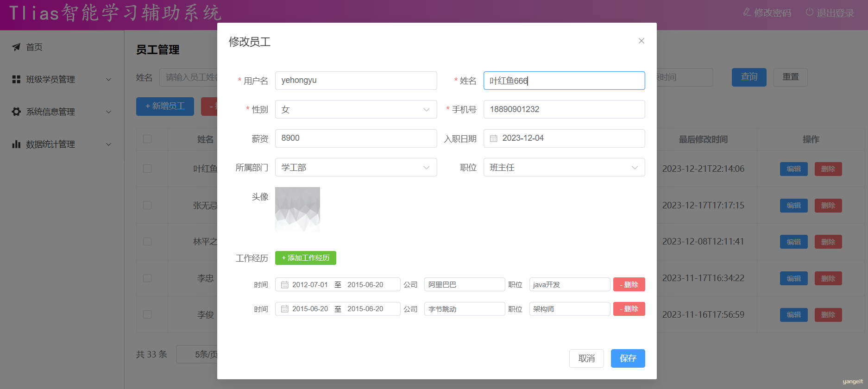The image size is (868, 389).
Task: Check the row checkbox for 林平之
Action: 147,241
